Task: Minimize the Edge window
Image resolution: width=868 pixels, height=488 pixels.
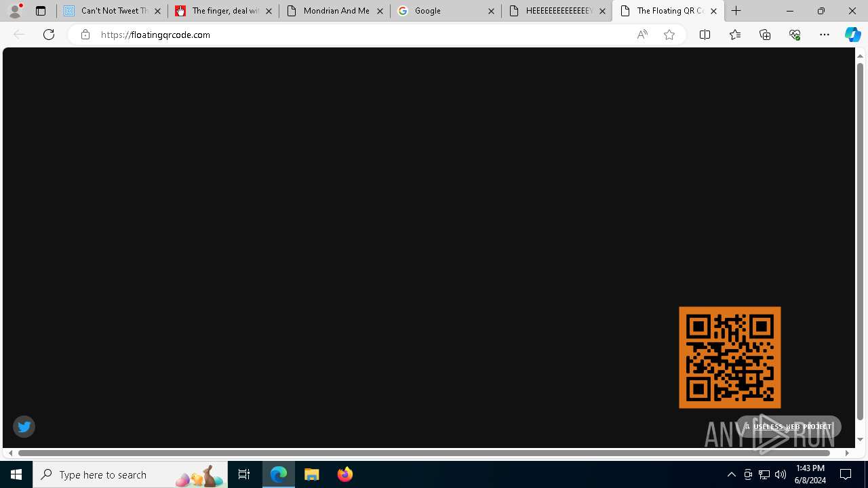Action: click(x=790, y=11)
